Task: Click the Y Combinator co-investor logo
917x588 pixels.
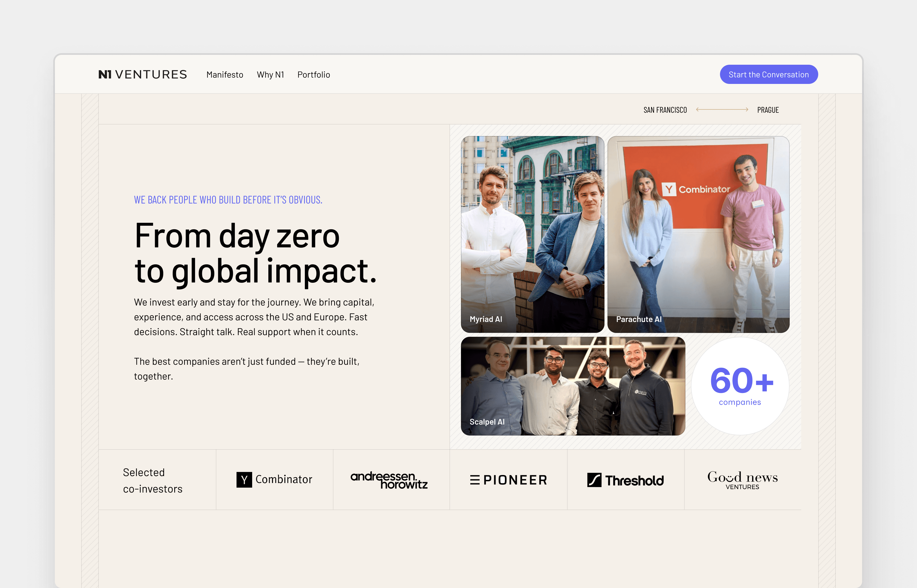Action: (x=274, y=480)
